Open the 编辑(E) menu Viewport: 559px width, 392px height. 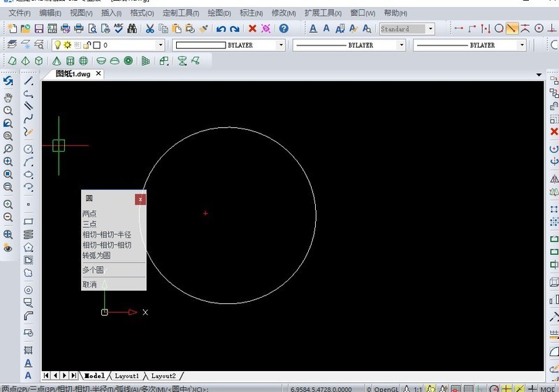pos(50,13)
